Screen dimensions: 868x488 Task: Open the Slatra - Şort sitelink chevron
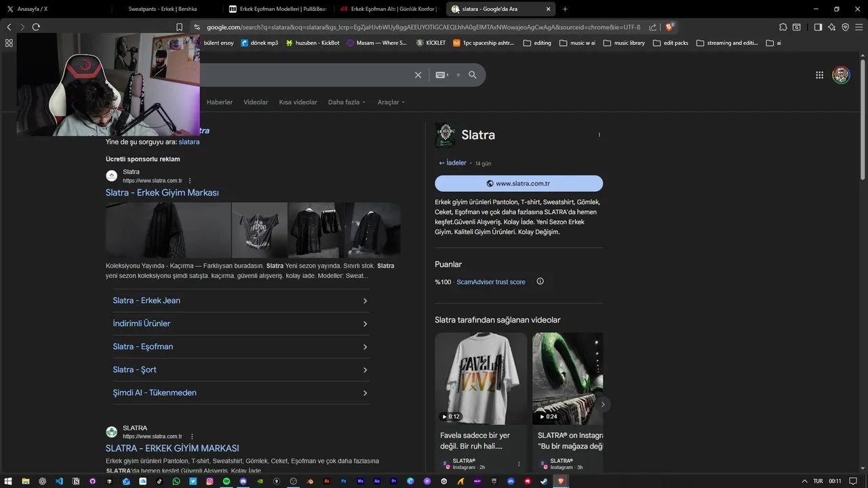click(365, 370)
